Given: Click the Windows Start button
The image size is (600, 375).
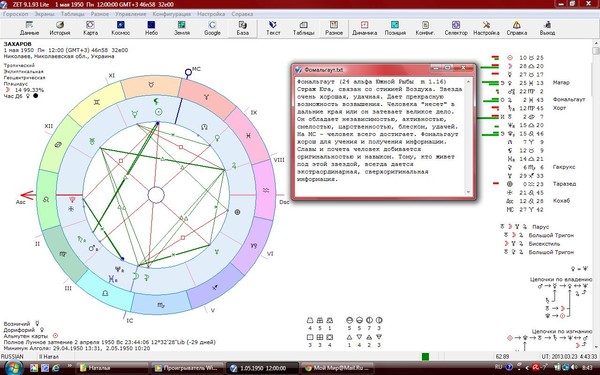Looking at the screenshot, I should point(14,368).
